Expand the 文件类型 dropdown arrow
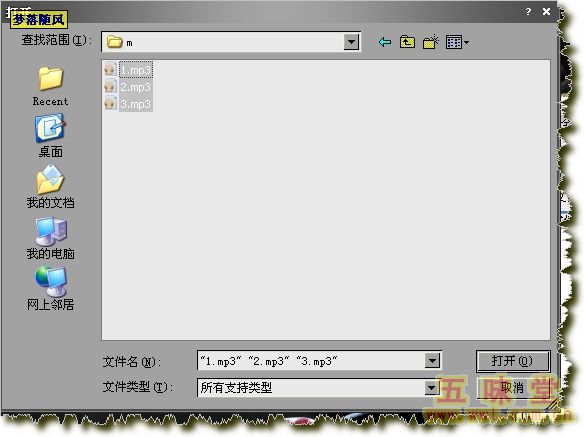Image resolution: width=584 pixels, height=437 pixels. (431, 388)
